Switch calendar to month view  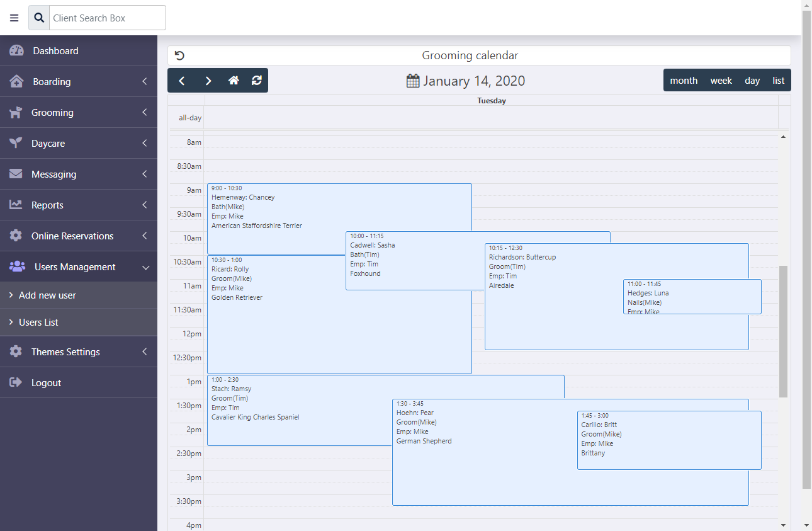[x=684, y=81]
